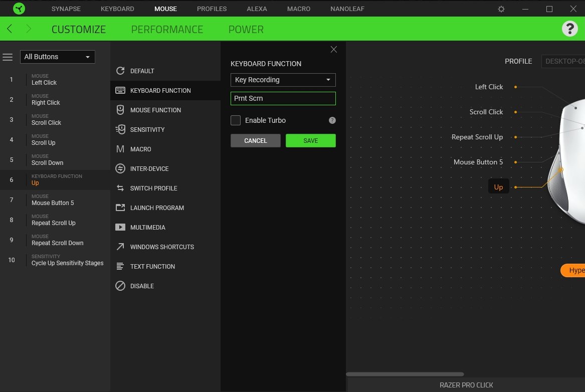Click the Prnt Scrn key input field
Viewport: 585px width, 392px height.
coord(283,98)
